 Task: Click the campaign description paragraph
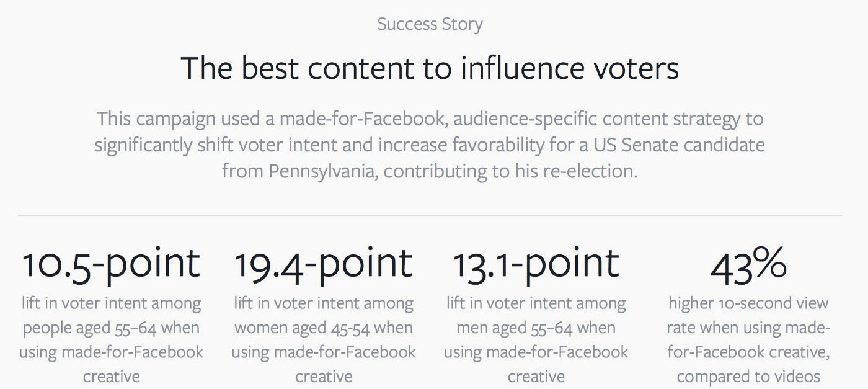[430, 145]
